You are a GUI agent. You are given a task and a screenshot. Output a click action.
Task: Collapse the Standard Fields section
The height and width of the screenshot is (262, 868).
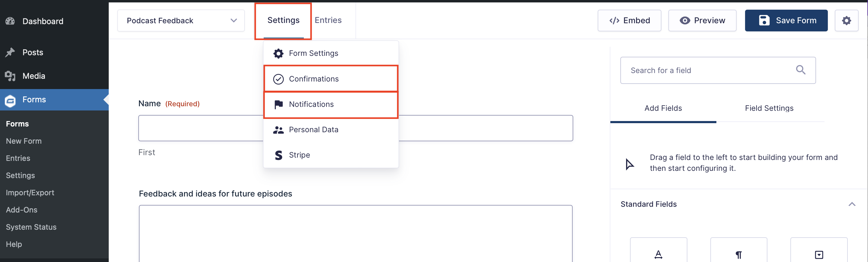[x=852, y=204]
